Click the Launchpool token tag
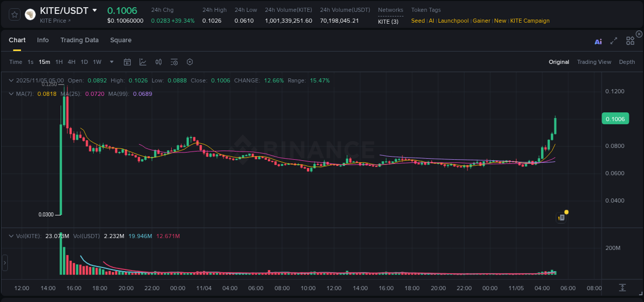Viewport: 644px width, 302px height. (x=453, y=21)
